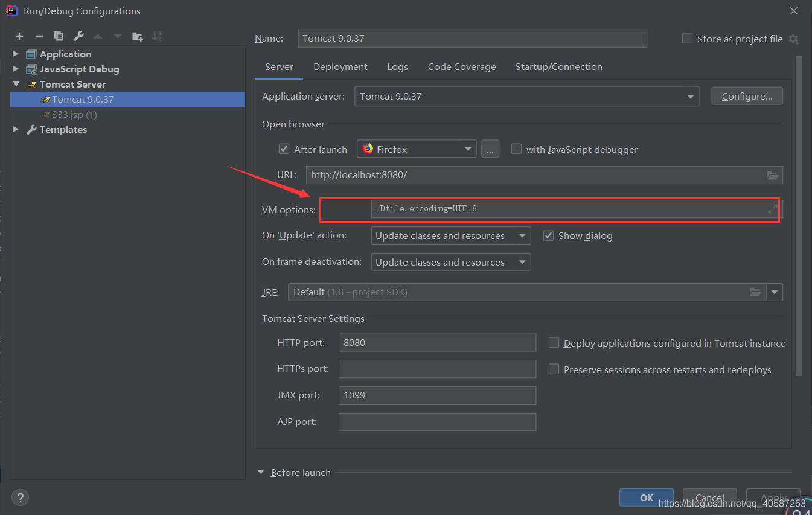Copy configuration icon in toolbar
This screenshot has height=515, width=812.
(x=59, y=36)
